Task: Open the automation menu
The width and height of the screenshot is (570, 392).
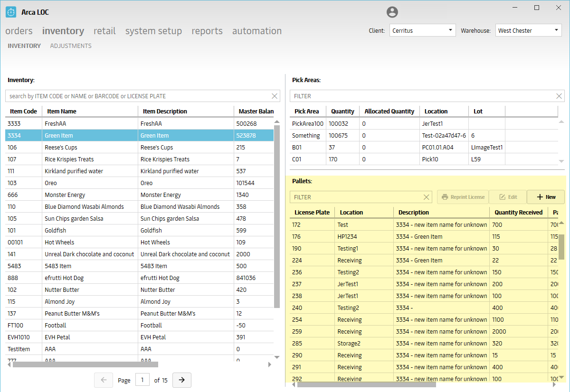Action: (x=257, y=31)
